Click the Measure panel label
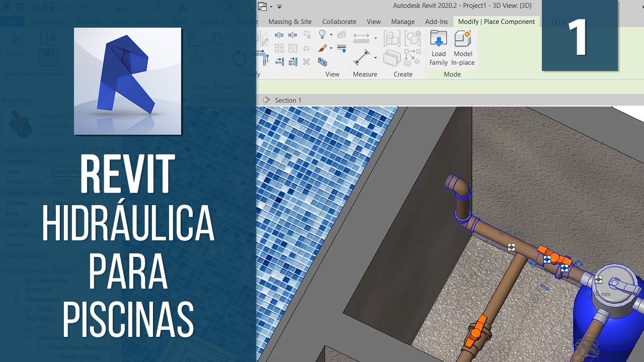644x362 pixels. (365, 74)
